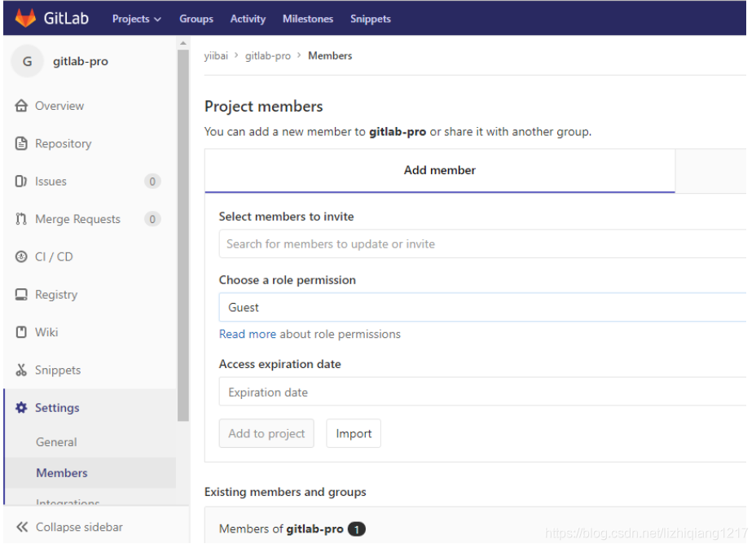
Task: Click the Import button
Action: click(354, 433)
